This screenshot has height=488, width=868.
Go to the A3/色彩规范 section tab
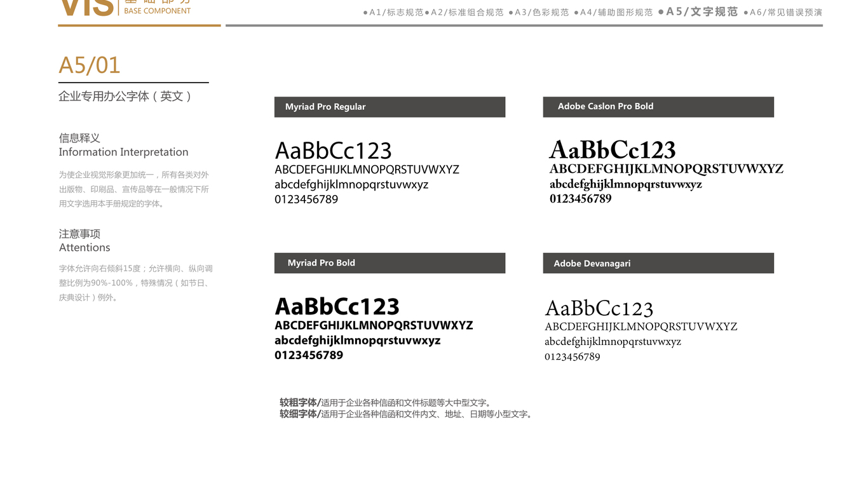tap(539, 13)
